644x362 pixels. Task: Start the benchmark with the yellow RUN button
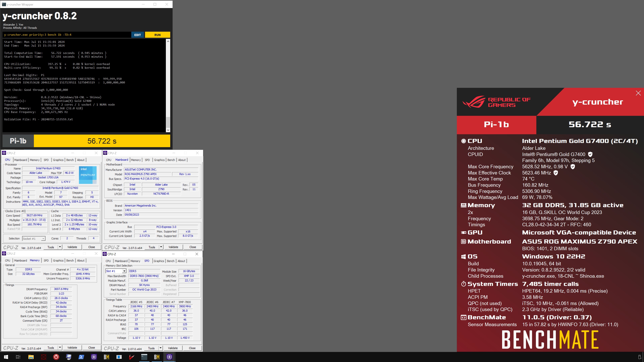pos(157,35)
